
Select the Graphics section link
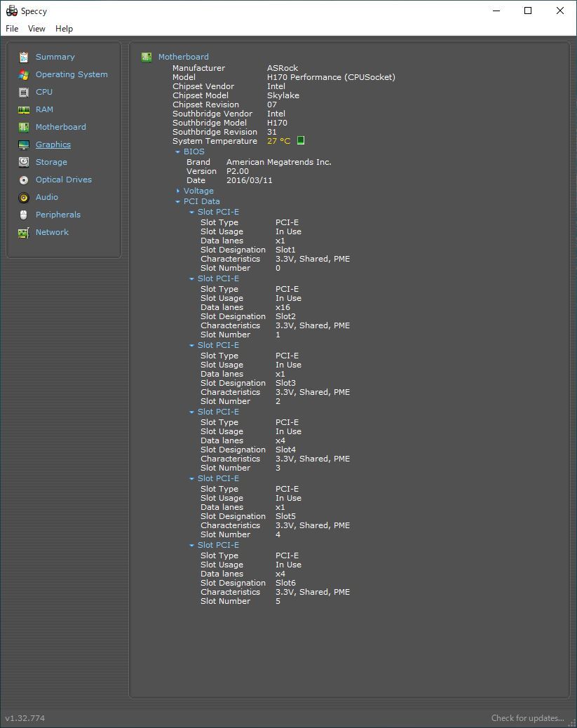point(53,144)
